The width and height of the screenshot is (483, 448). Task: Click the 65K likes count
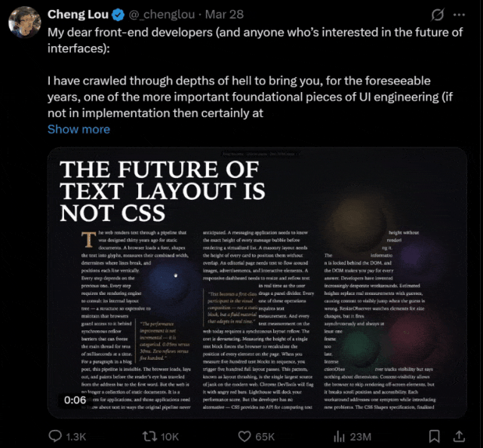(264, 436)
